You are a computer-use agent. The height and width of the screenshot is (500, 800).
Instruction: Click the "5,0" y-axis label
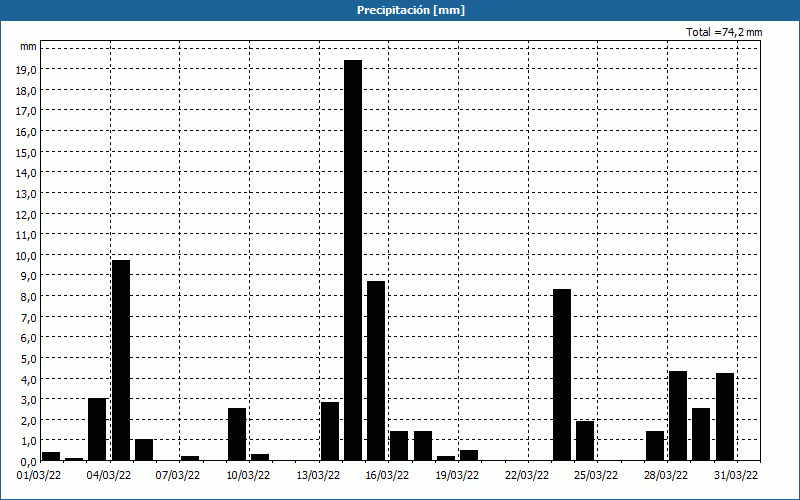coord(28,358)
